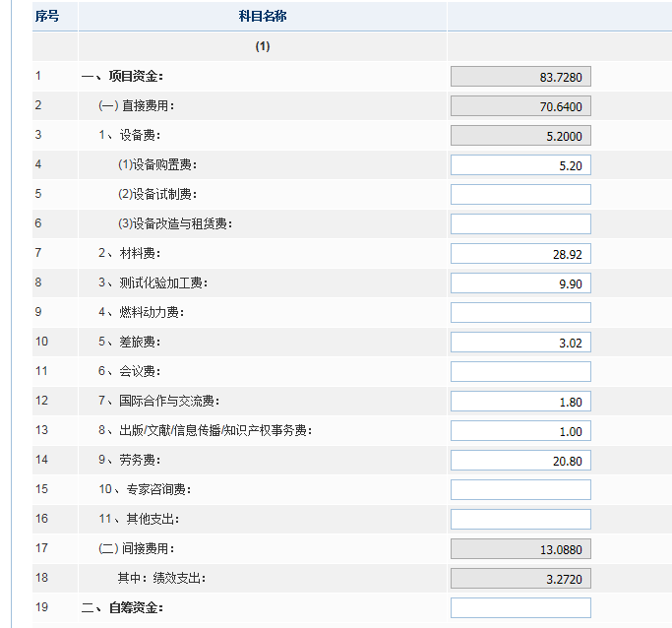Click the empty 自筹资金 input field
672x628 pixels.
point(520,608)
